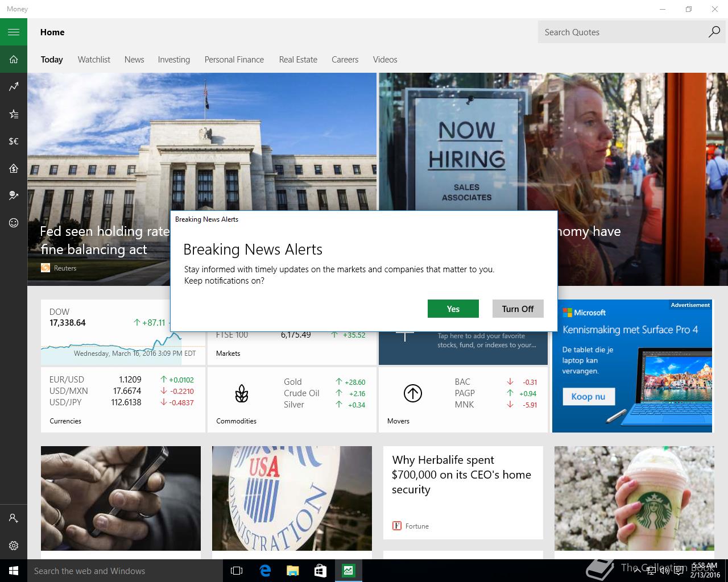Click the Silver commodity row
Viewport: 728px width, 582px height.
coord(325,405)
